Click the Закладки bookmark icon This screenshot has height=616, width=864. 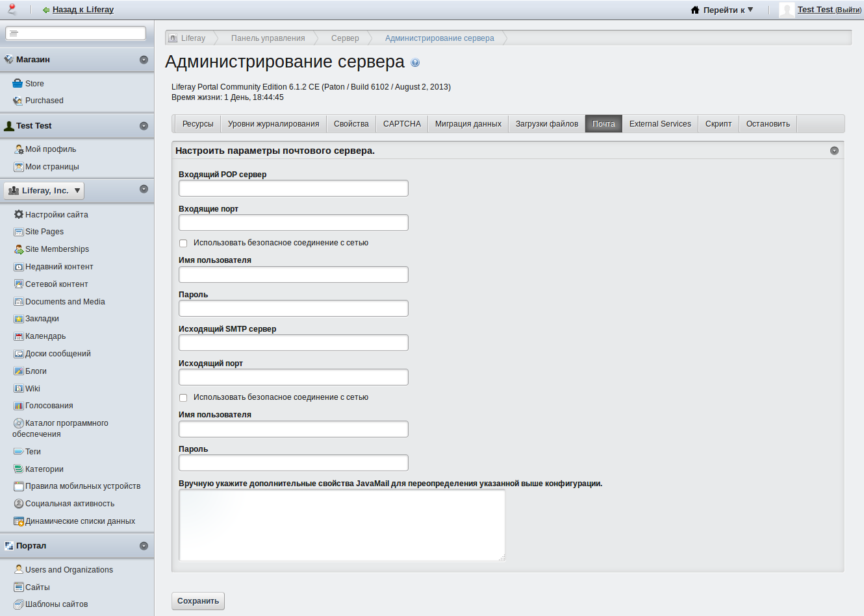click(x=18, y=319)
